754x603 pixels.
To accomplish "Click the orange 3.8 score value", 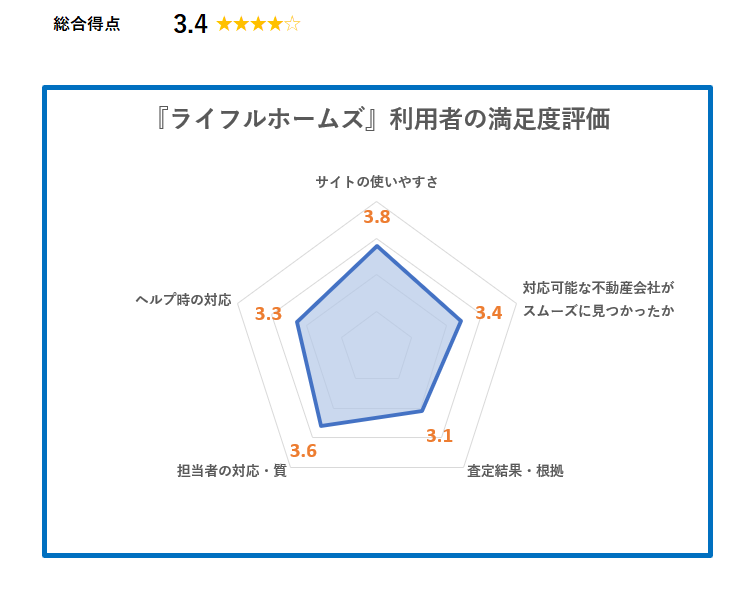I will point(377,217).
